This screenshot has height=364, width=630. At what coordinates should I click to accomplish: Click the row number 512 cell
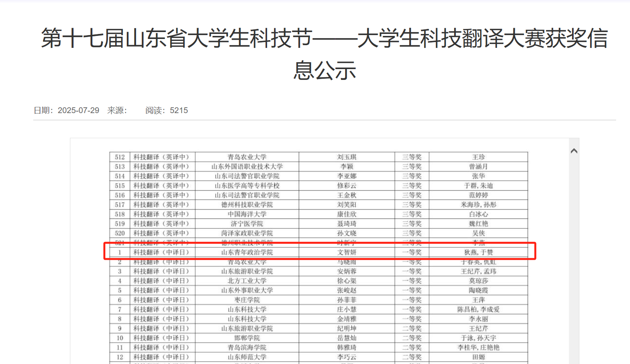(x=120, y=157)
